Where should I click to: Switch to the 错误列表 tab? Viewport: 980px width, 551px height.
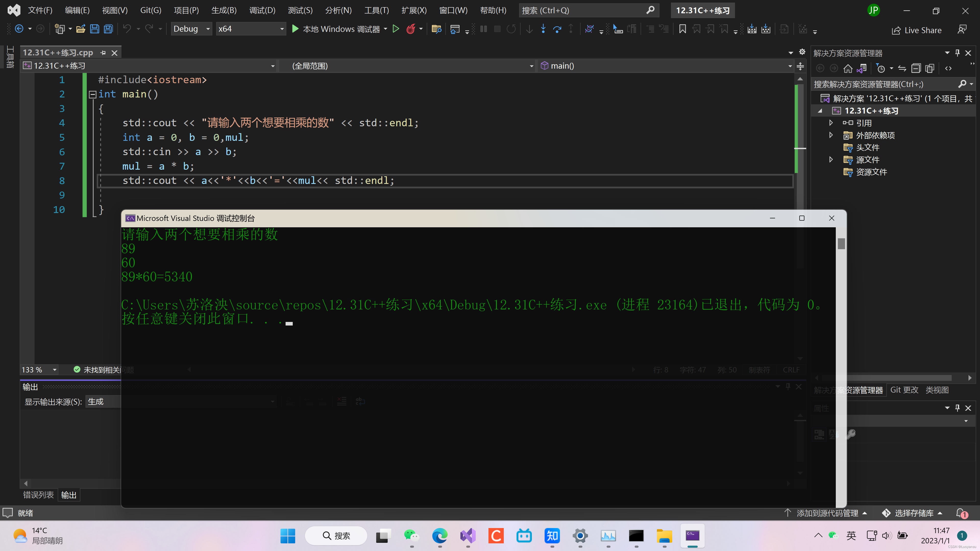(x=39, y=495)
